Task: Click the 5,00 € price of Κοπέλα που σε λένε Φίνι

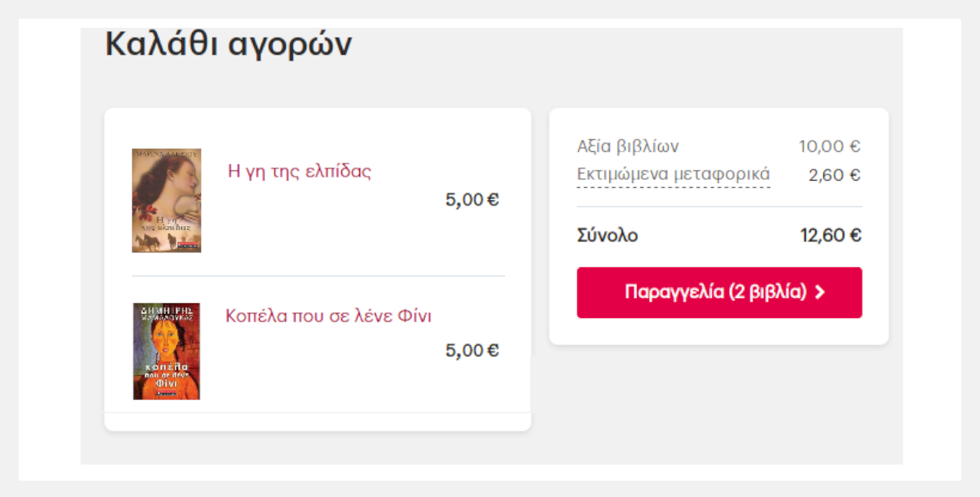Action: 472,351
